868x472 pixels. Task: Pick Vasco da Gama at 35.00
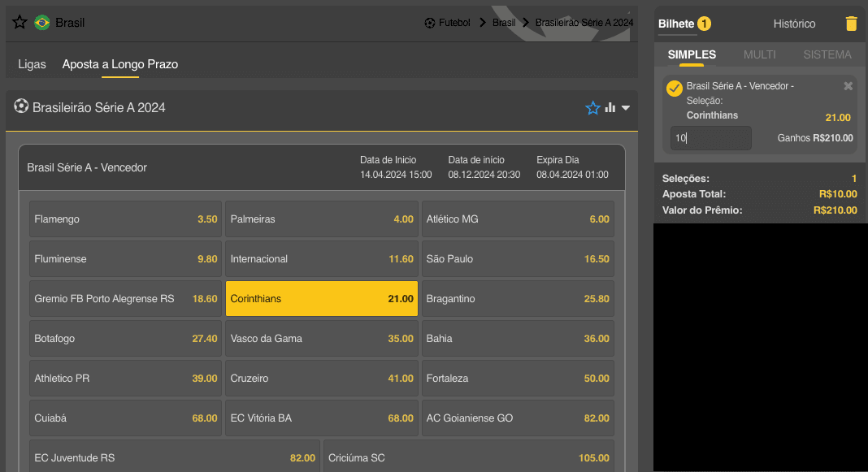pyautogui.click(x=322, y=339)
